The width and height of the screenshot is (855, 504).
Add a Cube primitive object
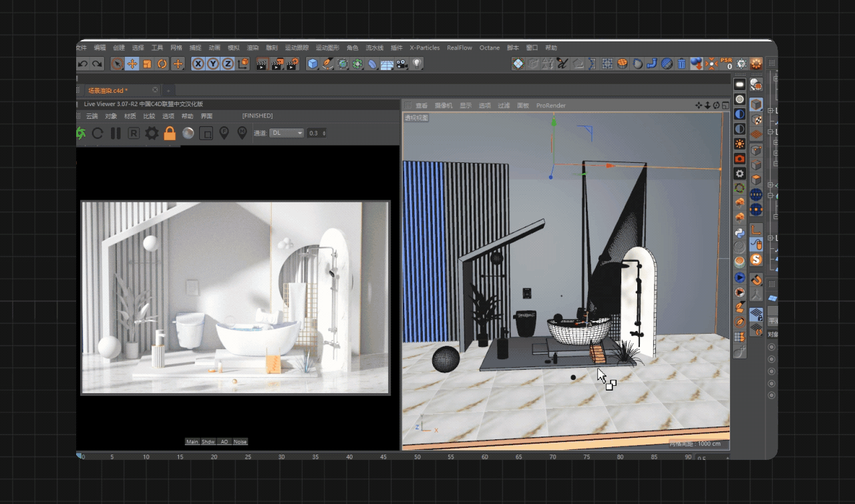point(312,64)
